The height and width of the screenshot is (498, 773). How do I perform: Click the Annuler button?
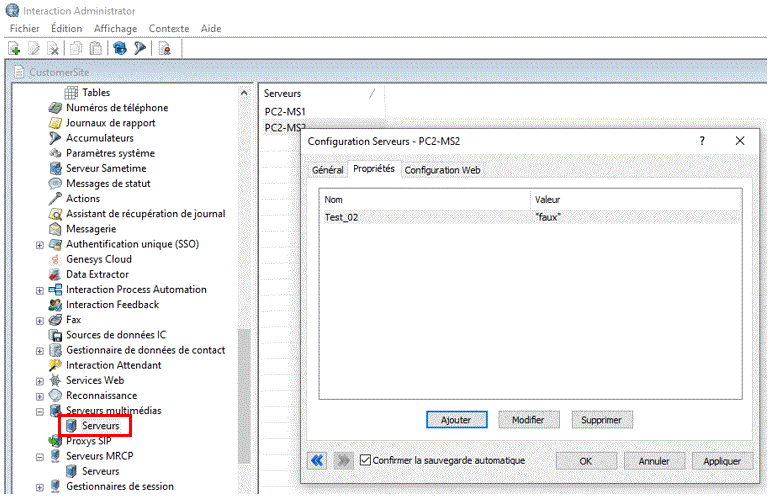pos(654,461)
